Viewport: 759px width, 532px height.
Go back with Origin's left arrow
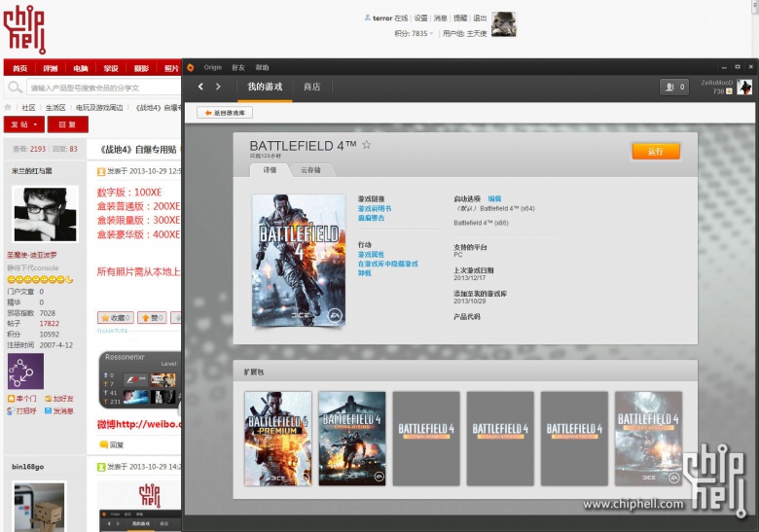tap(200, 87)
